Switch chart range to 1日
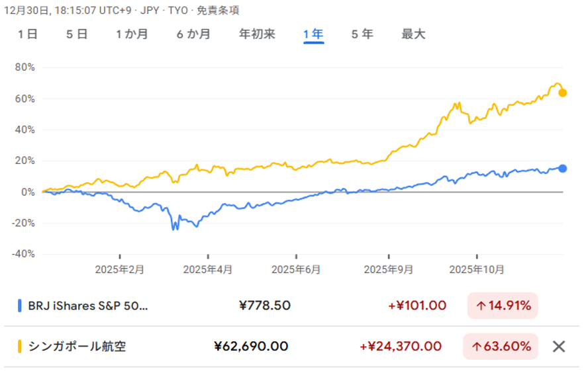This screenshot has height=373, width=588. coord(28,34)
